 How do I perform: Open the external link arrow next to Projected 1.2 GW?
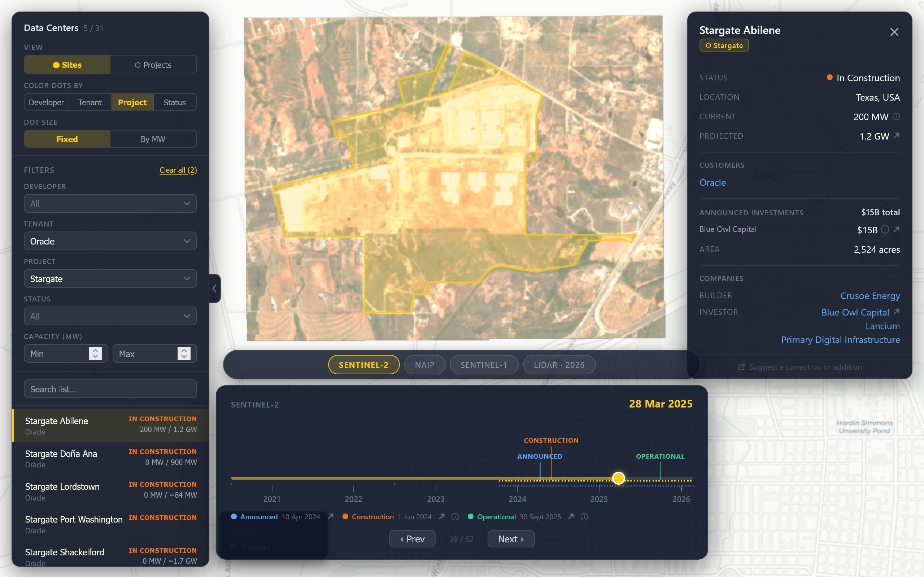point(897,136)
